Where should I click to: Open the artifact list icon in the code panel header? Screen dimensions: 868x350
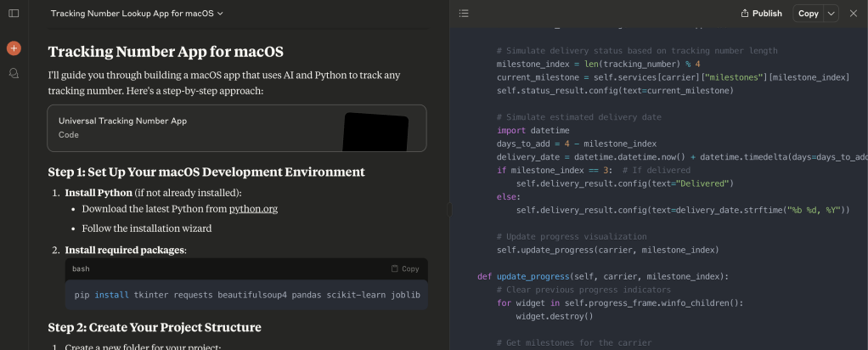pyautogui.click(x=464, y=14)
